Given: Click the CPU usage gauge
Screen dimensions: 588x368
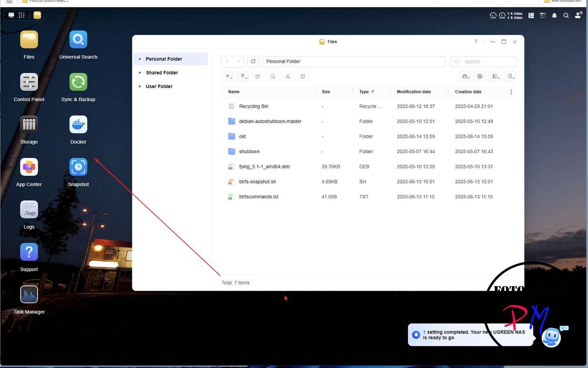Looking at the screenshot, I should coord(493,16).
